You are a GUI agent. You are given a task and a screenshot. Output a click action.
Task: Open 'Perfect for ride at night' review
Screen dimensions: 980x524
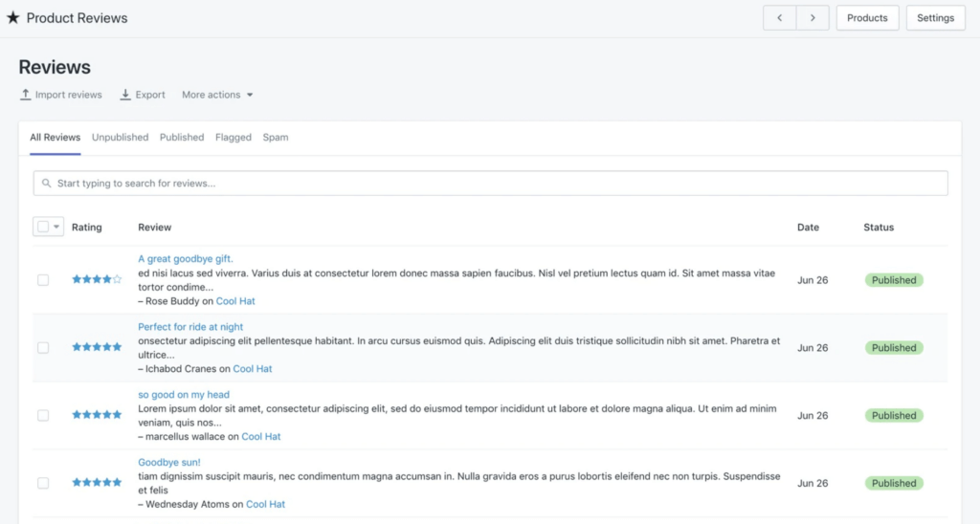190,327
